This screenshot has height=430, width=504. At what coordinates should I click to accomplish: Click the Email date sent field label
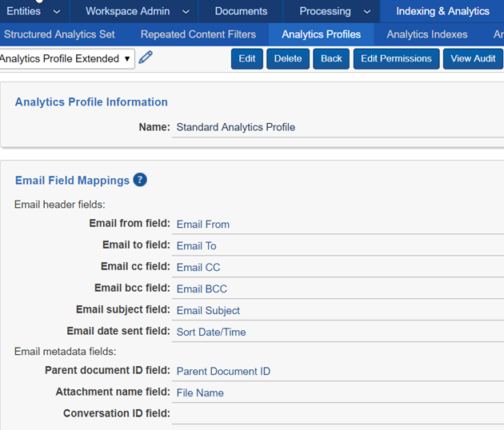point(118,331)
